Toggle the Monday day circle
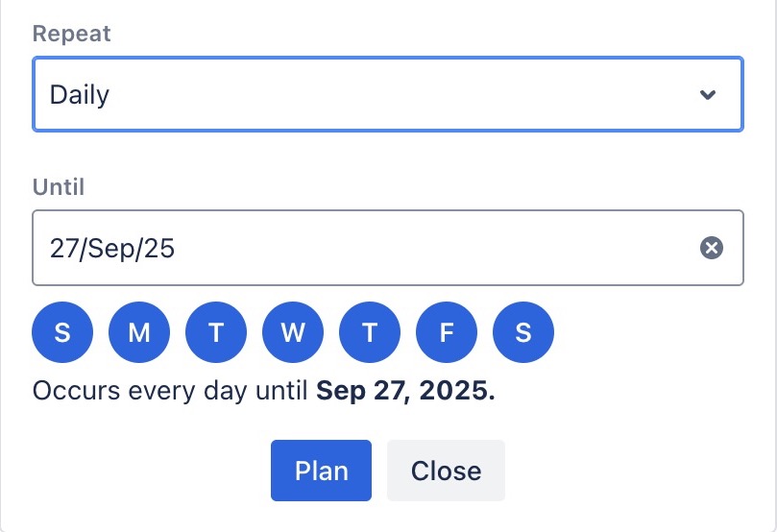 (139, 333)
